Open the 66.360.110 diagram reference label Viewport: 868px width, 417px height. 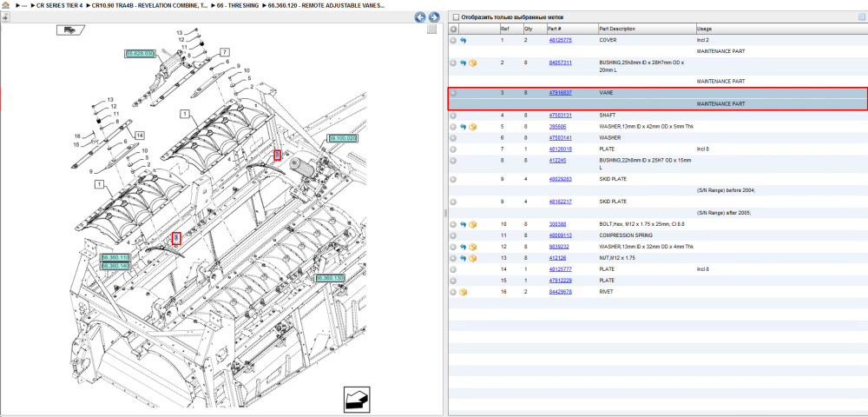115,258
